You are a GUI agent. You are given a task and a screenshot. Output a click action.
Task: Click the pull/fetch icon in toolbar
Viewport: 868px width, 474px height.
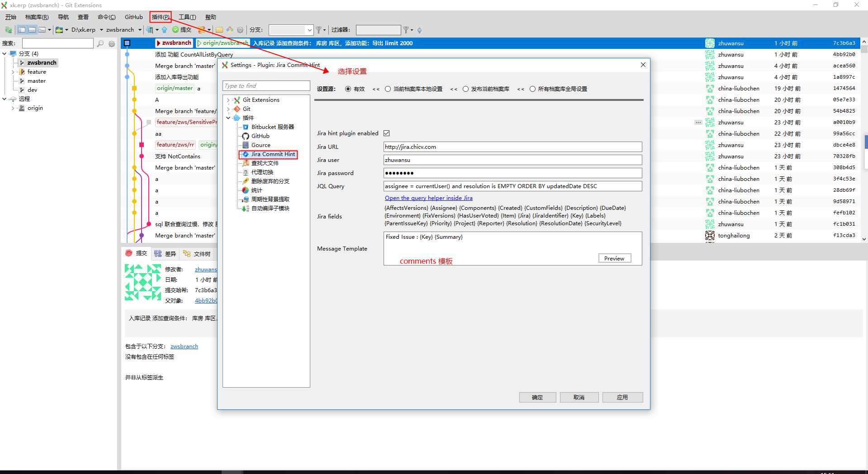(x=149, y=30)
